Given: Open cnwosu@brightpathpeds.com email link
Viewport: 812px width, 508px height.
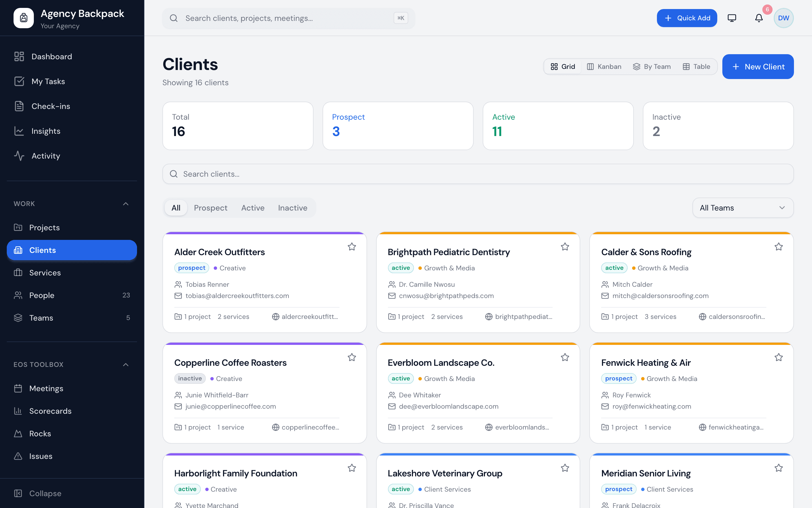Looking at the screenshot, I should point(446,296).
